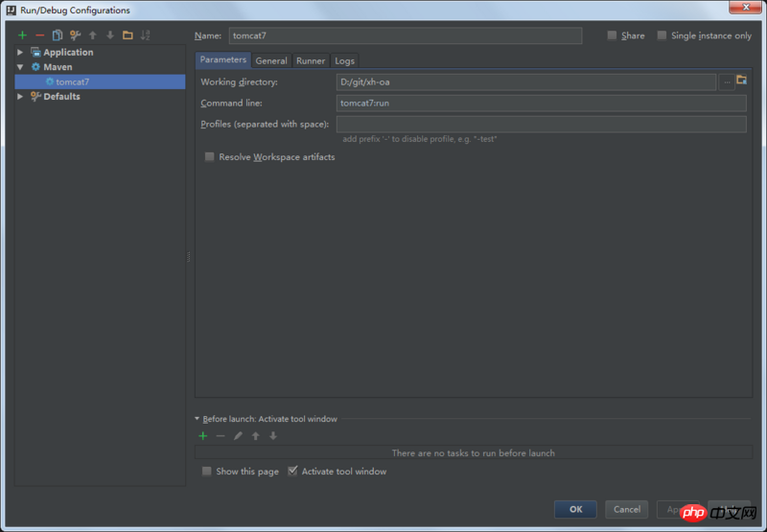Viewport: 767px width, 532px height.
Task: Select the tomcat7 configuration
Action: [x=100, y=81]
